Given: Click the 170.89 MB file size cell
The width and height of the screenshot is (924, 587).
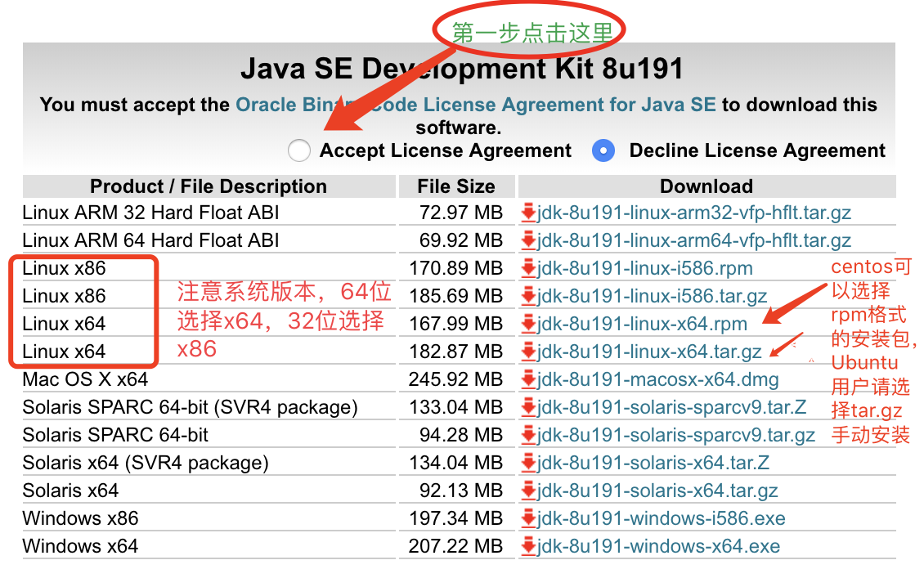Looking at the screenshot, I should pos(456,267).
